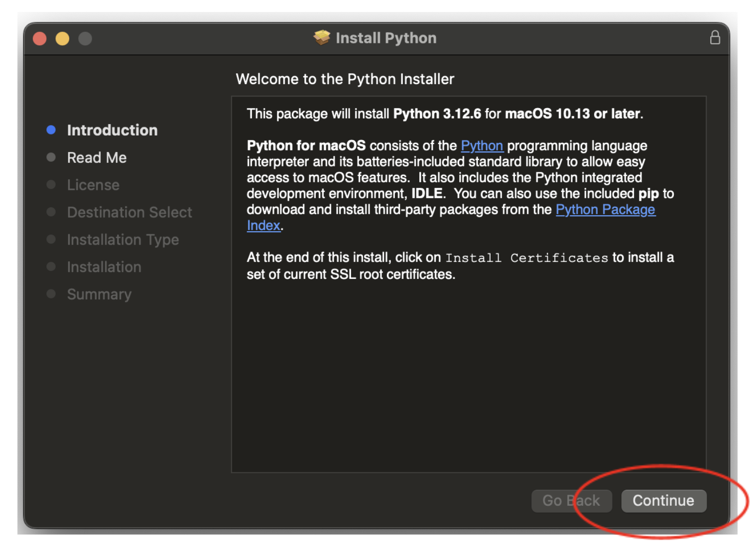This screenshot has width=756, height=544.
Task: Open the Python hyperlink in the intro text
Action: coord(482,146)
